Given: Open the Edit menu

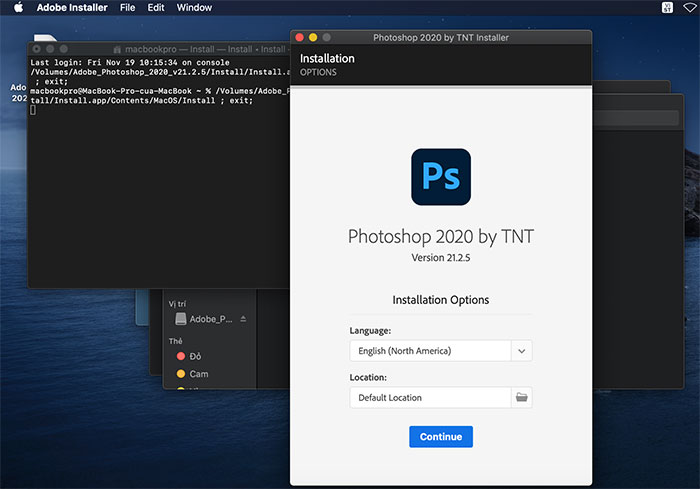Looking at the screenshot, I should 155,8.
